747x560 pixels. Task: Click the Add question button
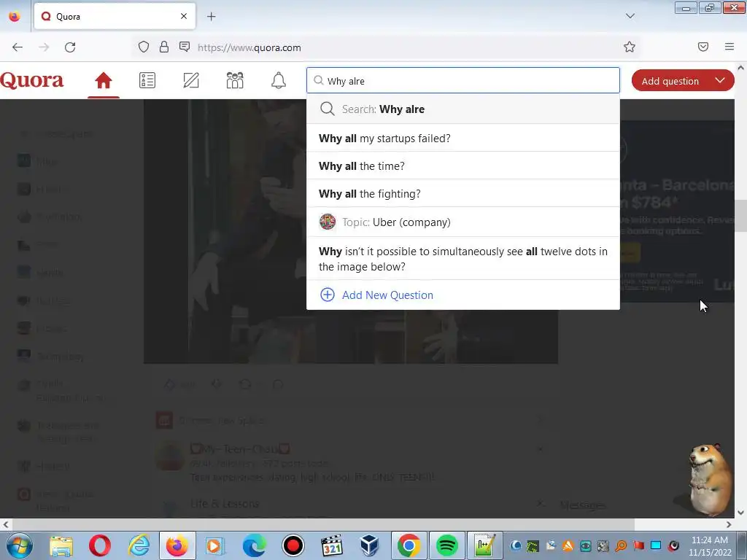coord(670,81)
